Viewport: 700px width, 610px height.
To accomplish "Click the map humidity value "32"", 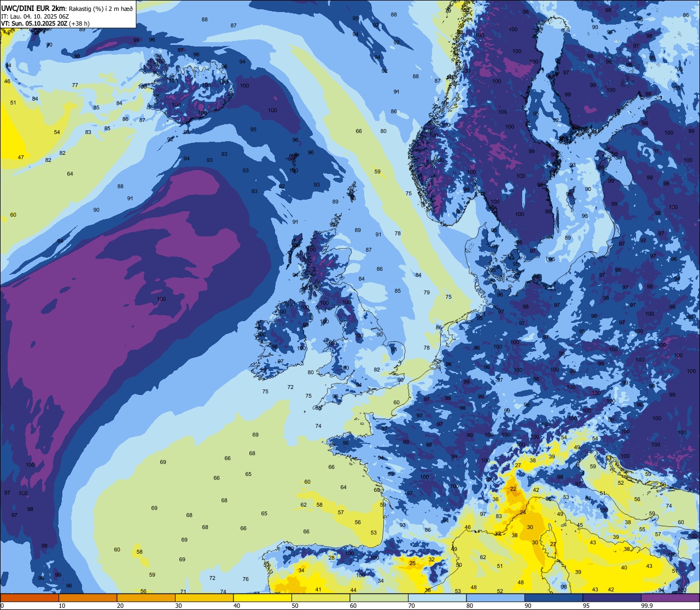I will point(431,559).
